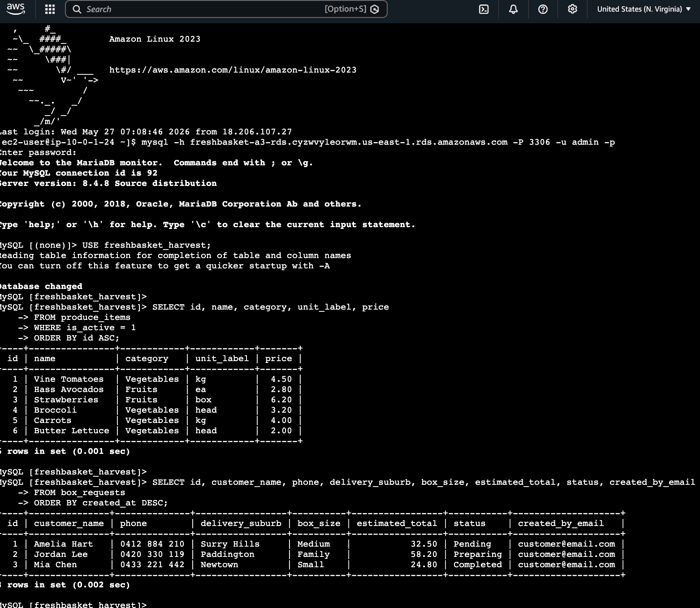Click the Amazon Q hexagon icon in search
Viewport: 700px width, 608px height.
(375, 9)
